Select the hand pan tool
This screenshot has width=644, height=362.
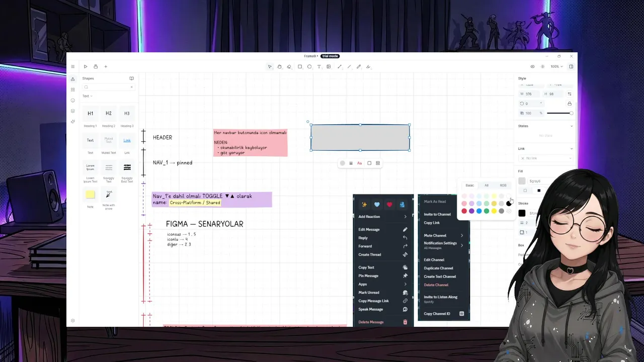click(x=279, y=66)
